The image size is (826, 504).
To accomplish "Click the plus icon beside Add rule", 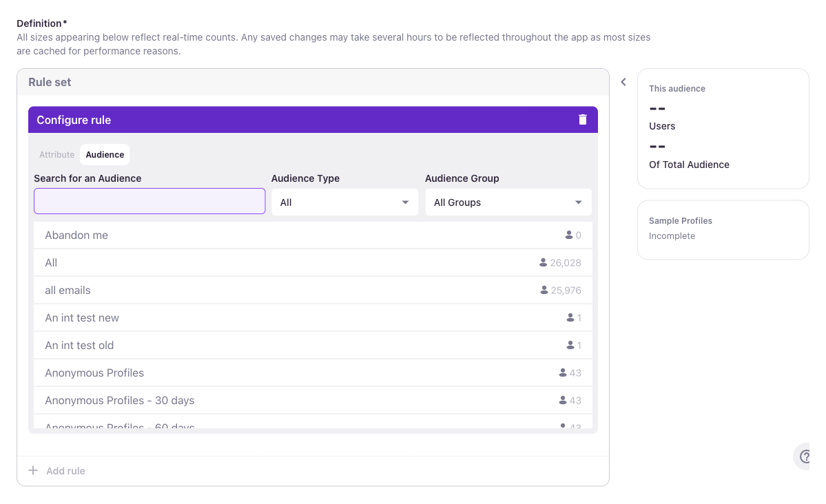I will point(32,470).
